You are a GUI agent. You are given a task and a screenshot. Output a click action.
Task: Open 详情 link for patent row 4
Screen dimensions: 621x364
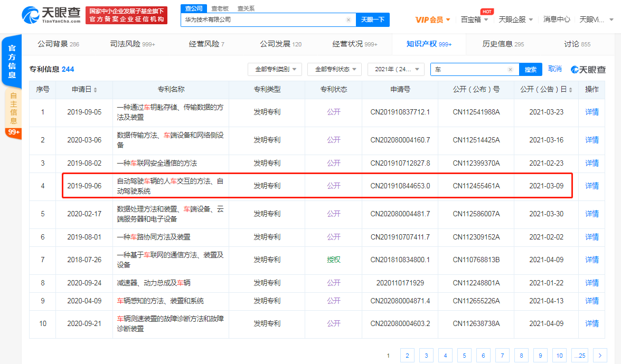coord(592,186)
